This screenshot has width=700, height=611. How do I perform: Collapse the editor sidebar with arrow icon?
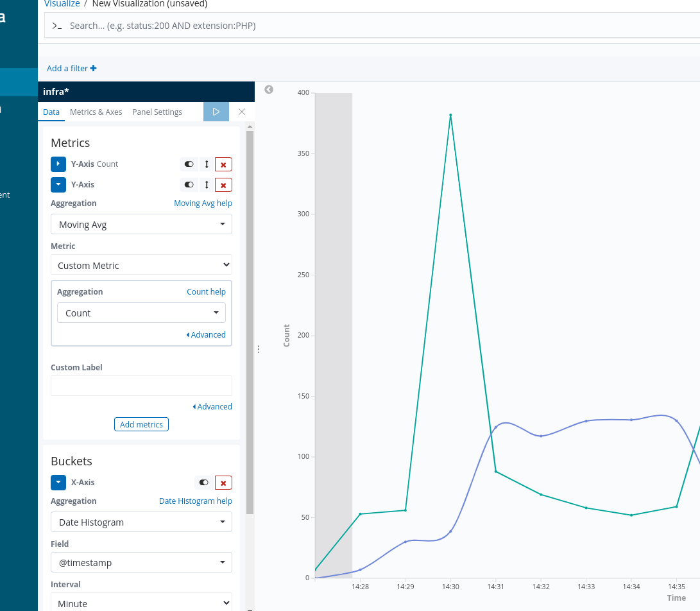point(269,90)
